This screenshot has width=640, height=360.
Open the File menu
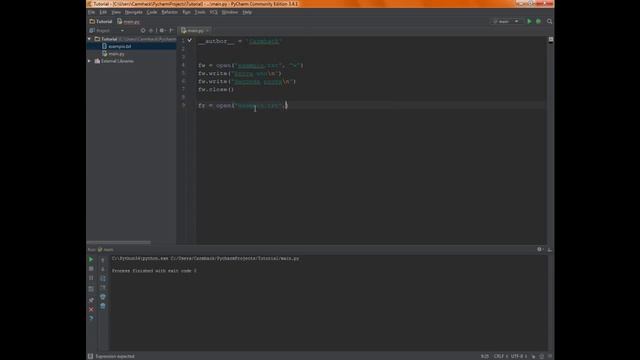coord(91,12)
